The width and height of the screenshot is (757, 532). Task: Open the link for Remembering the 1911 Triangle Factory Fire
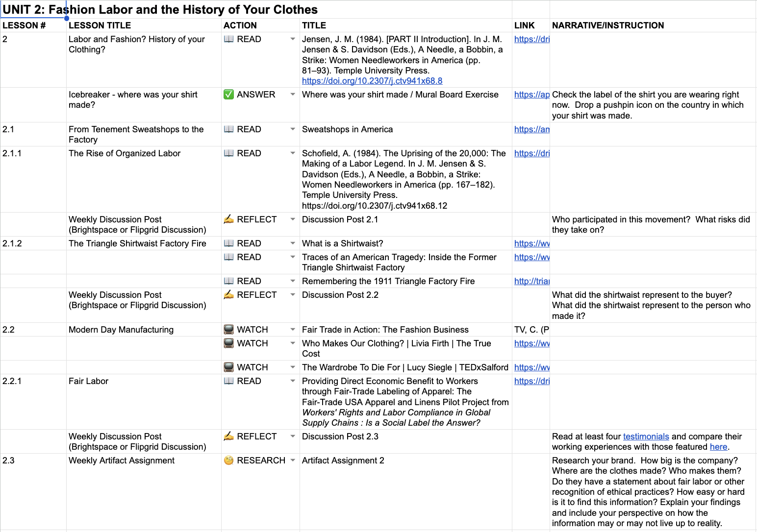click(531, 281)
